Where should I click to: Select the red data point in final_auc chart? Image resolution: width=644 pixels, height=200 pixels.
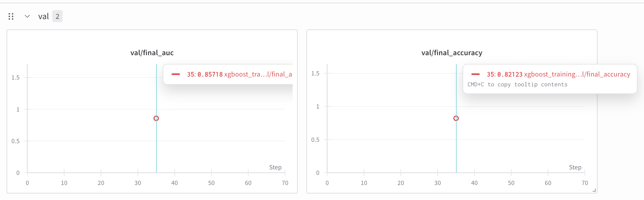pyautogui.click(x=156, y=118)
